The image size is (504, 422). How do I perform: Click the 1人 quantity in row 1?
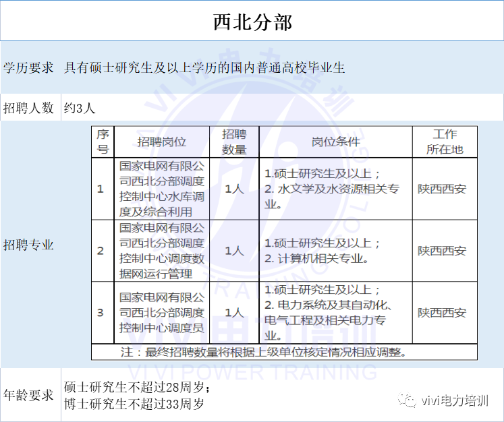pyautogui.click(x=234, y=189)
